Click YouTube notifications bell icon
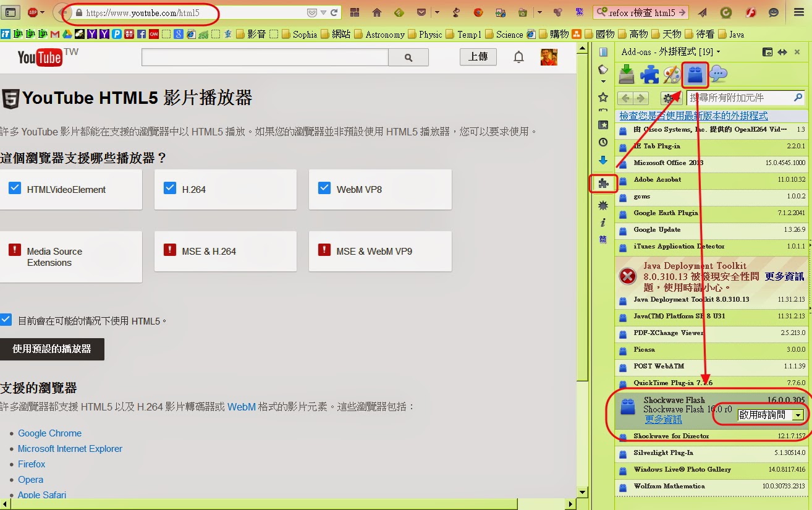This screenshot has width=812, height=510. point(519,57)
